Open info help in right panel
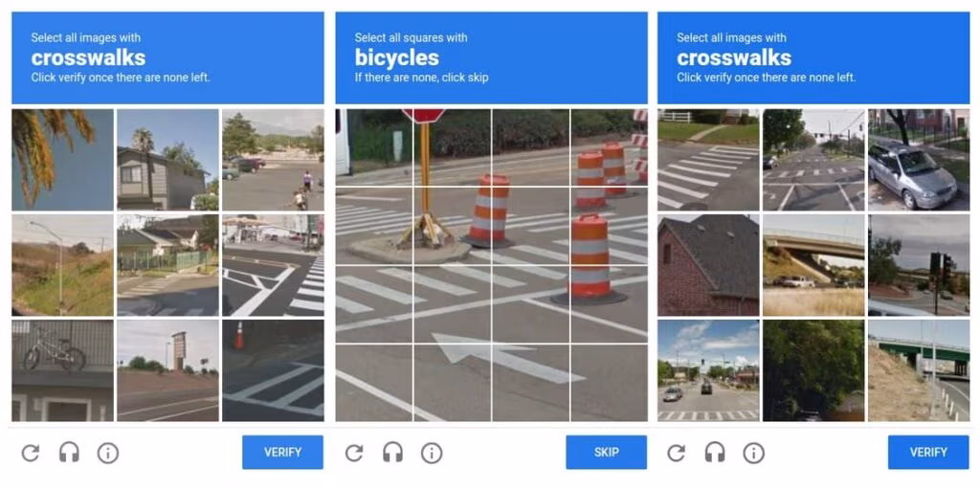Screen dimensions: 980x488 point(753,453)
